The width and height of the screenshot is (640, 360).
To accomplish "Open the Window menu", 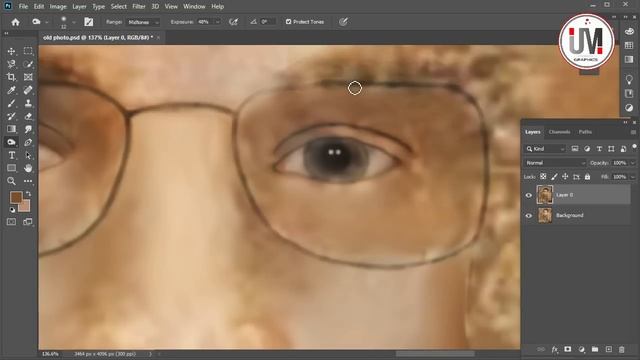I will (194, 7).
